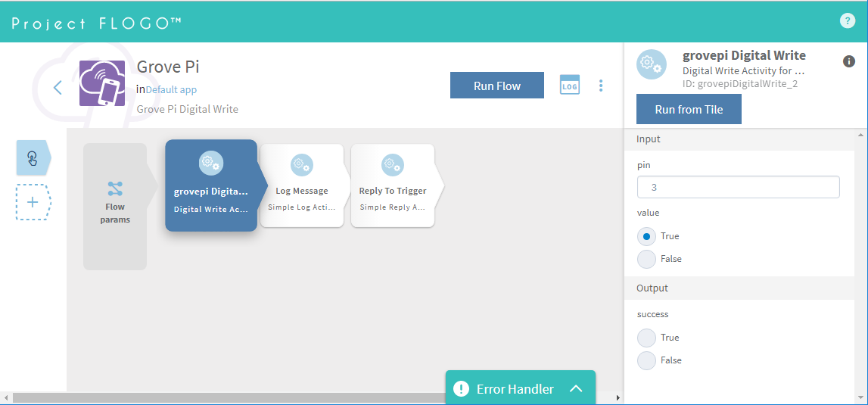Select the grovepi Digital Write activity tile
Screen dimensions: 868x405
coord(211,185)
